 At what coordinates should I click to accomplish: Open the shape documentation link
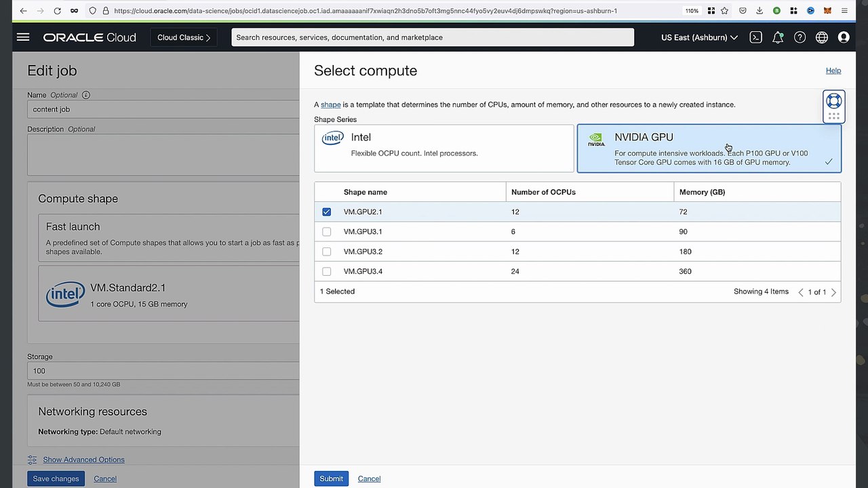coord(330,104)
